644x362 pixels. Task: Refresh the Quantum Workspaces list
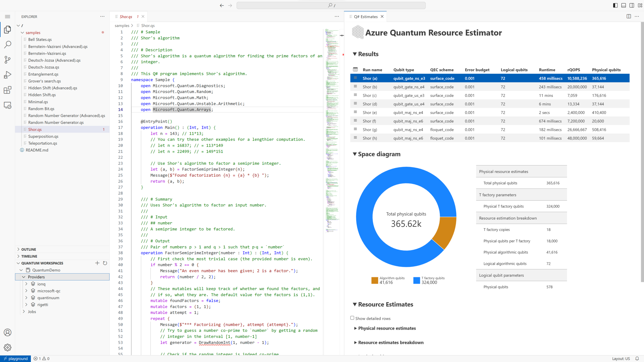[x=105, y=263]
